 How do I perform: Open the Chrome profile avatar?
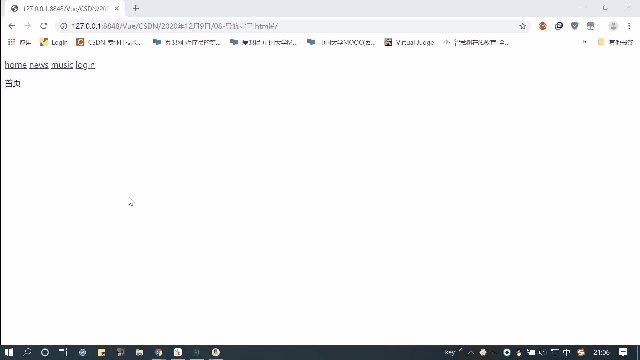point(613,26)
